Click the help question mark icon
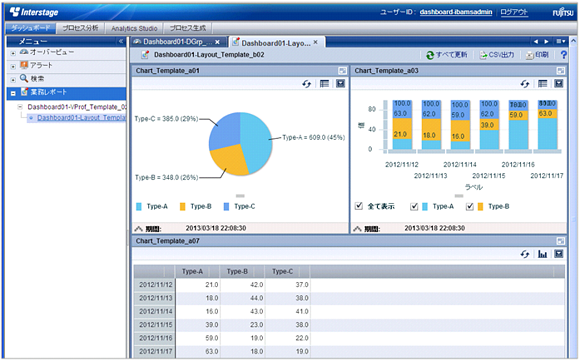 tap(563, 55)
